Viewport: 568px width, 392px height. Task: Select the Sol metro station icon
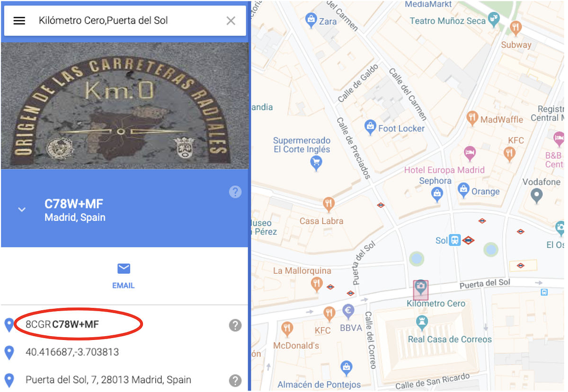click(x=455, y=240)
